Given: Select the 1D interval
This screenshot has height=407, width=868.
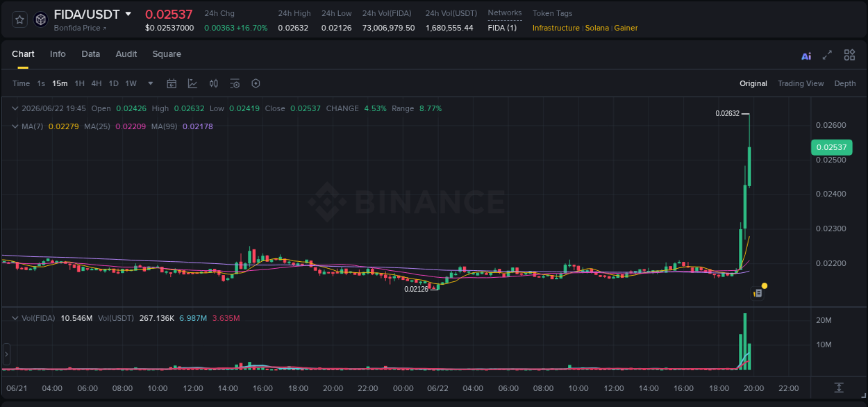Looking at the screenshot, I should click(x=113, y=83).
